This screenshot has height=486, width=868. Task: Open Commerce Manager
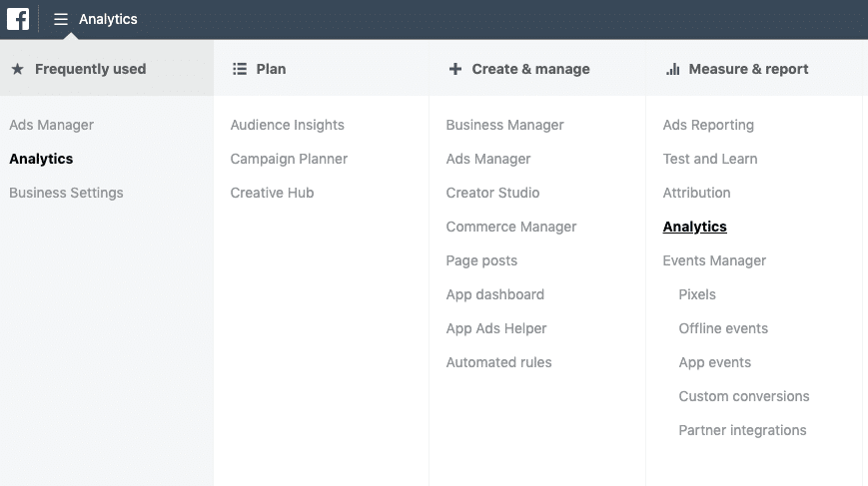(x=511, y=227)
